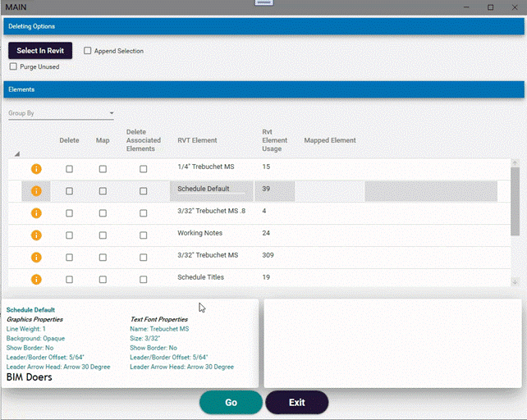Enable the Append Selection checkbox
The width and height of the screenshot is (527, 420).
[87, 51]
